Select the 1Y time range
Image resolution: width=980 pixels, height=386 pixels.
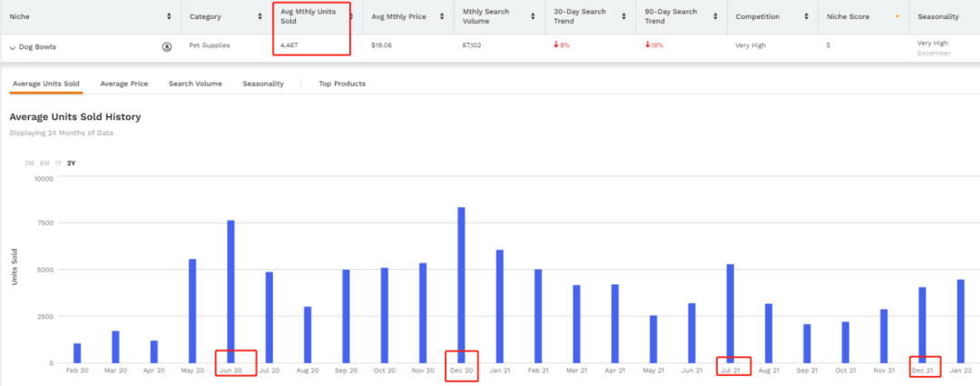(x=58, y=163)
